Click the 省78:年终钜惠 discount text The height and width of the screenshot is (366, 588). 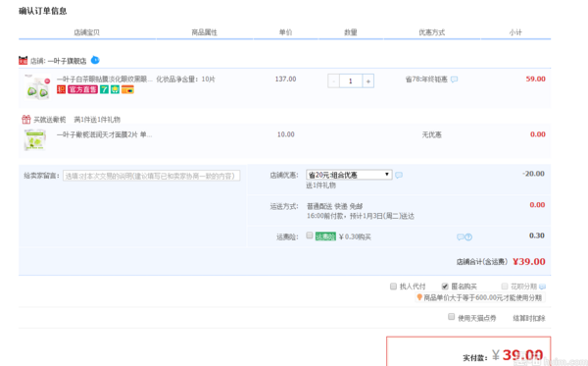coord(426,79)
